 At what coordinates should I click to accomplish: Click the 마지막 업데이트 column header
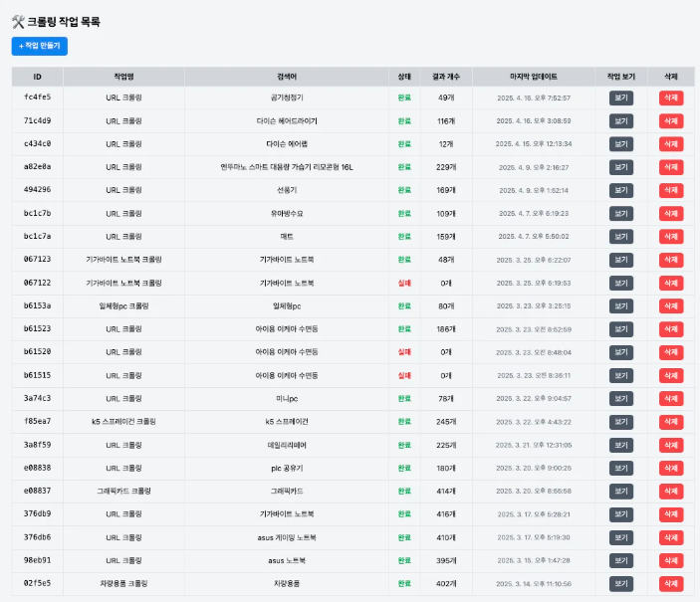(533, 76)
